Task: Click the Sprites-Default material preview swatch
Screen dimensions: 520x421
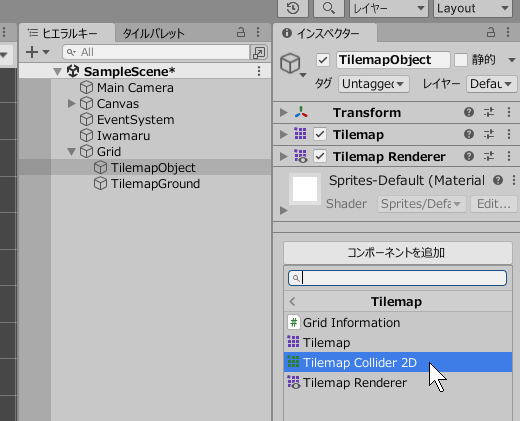Action: [x=305, y=189]
